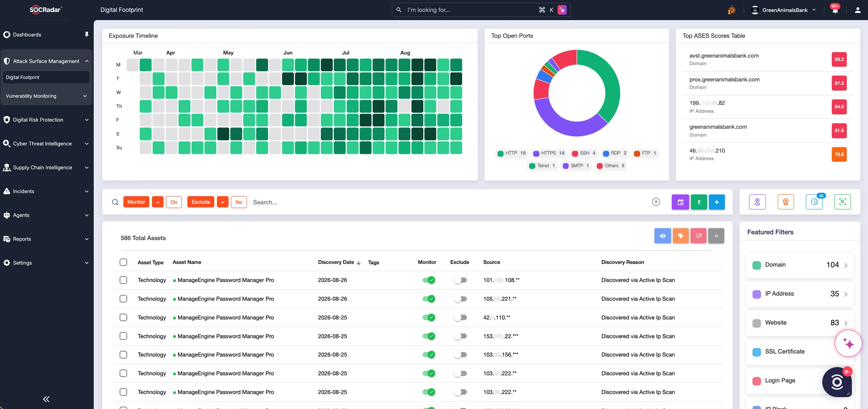The width and height of the screenshot is (868, 409).
Task: Expand Digital Risk Protection menu
Action: (46, 120)
